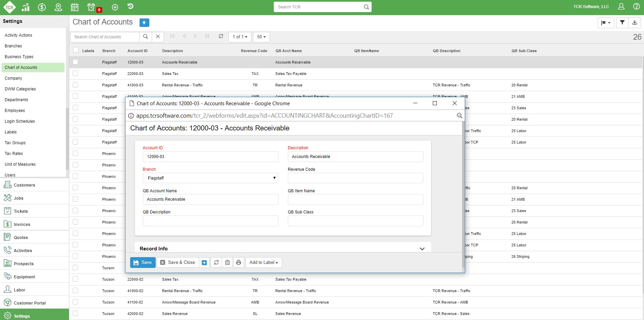Image resolution: width=644 pixels, height=320 pixels.
Task: Click the circled plus quick-add icon
Action: 115,7
